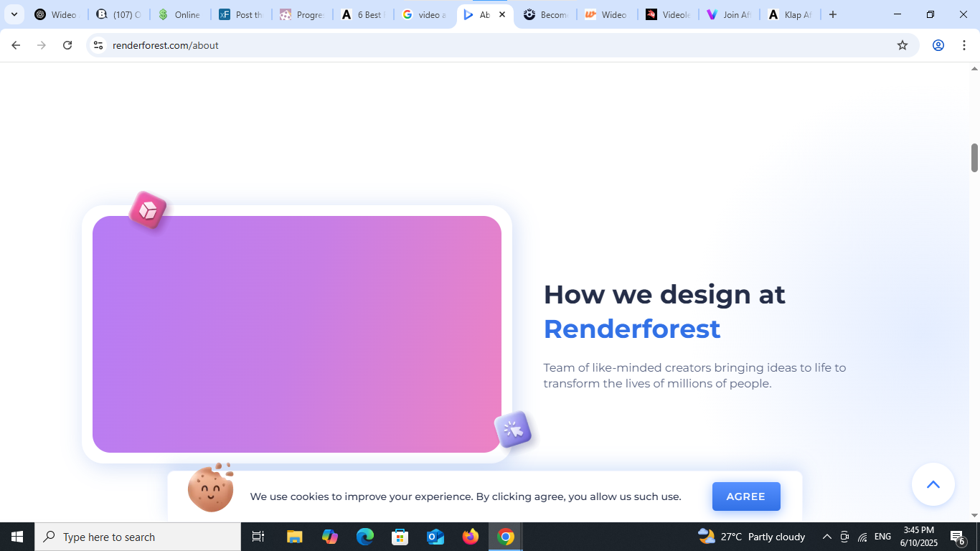Open site information icon in address bar

(99, 45)
